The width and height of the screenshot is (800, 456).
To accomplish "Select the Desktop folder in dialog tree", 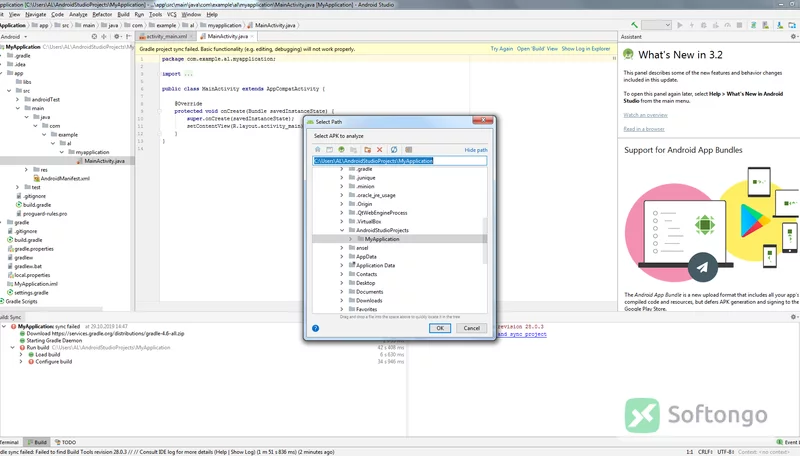I will [365, 283].
